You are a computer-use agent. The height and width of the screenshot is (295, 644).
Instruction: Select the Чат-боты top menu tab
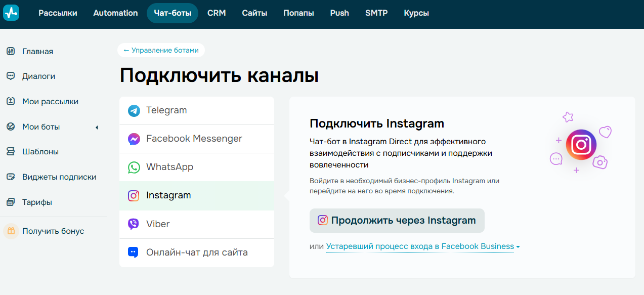(173, 13)
